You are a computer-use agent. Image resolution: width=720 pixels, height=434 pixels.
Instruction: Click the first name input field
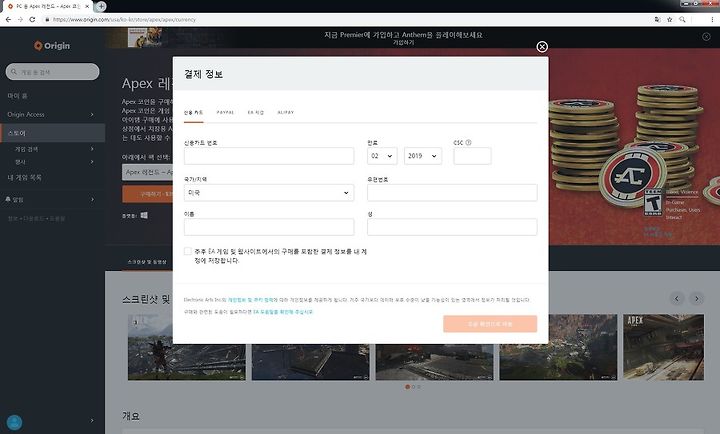(269, 227)
